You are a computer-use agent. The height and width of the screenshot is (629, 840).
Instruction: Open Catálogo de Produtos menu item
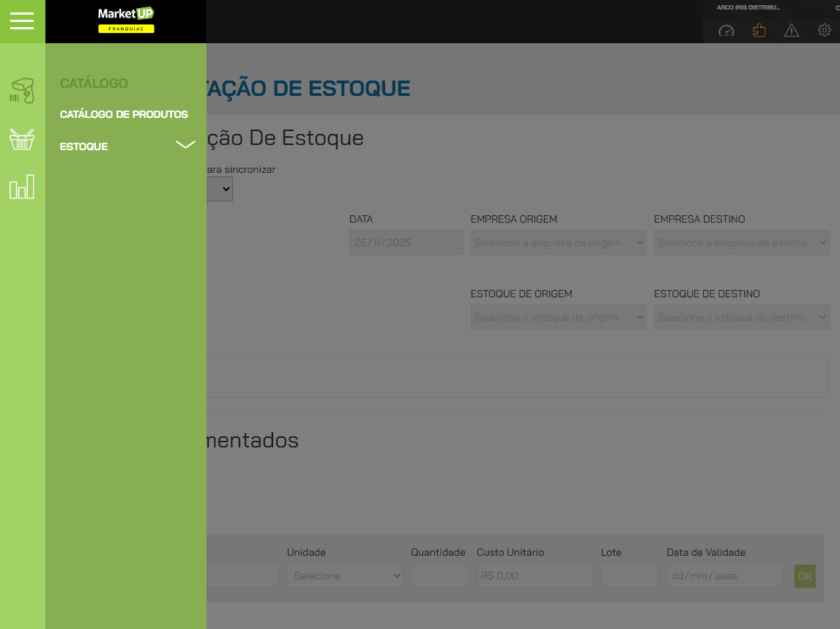coord(124,114)
